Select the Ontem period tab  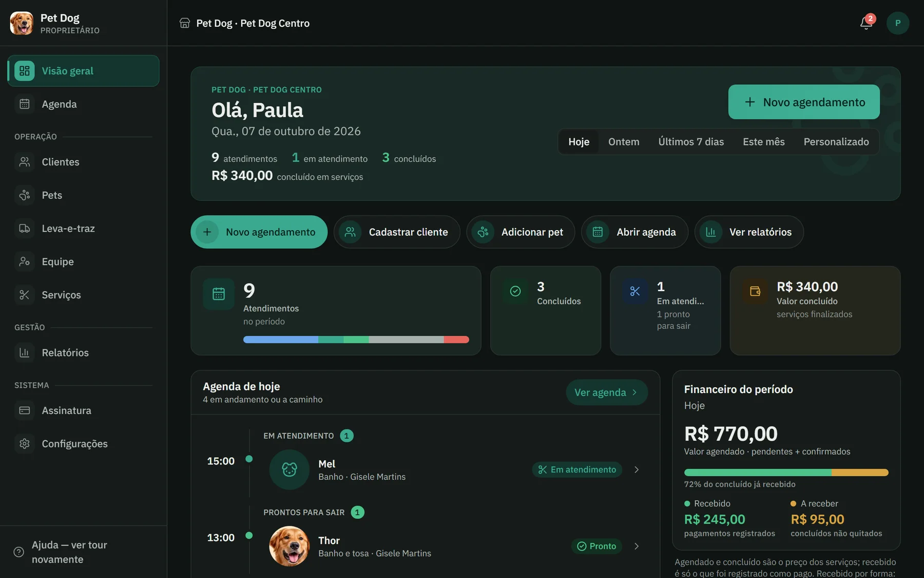pos(624,142)
